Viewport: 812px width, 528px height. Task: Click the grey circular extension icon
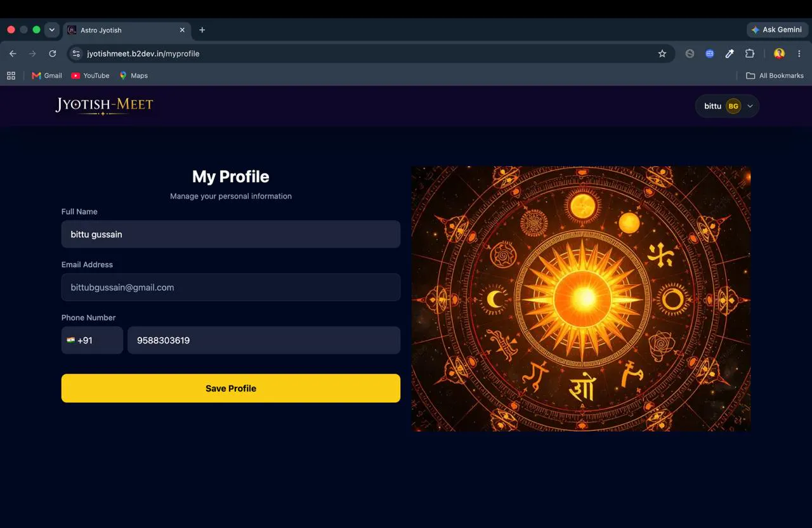(690, 54)
